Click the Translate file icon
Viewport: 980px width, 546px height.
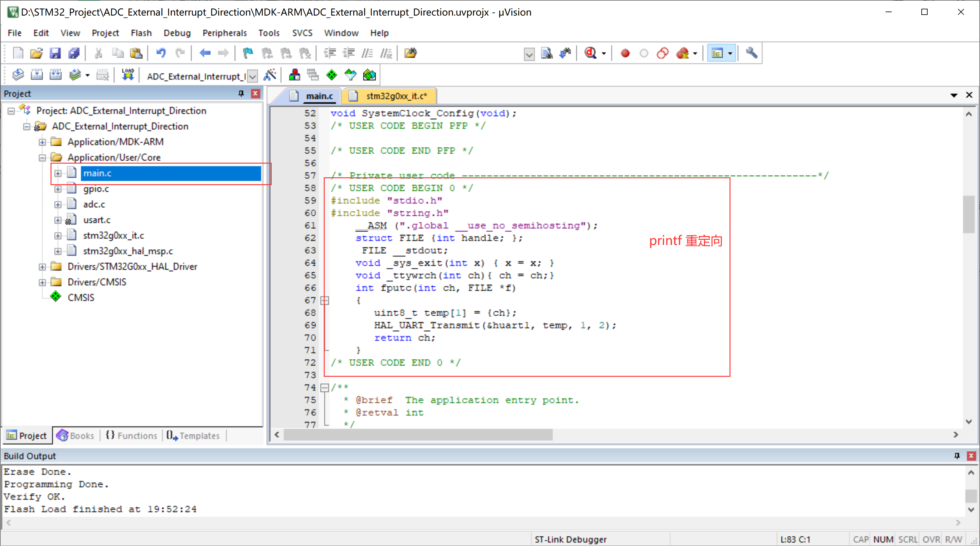(x=18, y=75)
